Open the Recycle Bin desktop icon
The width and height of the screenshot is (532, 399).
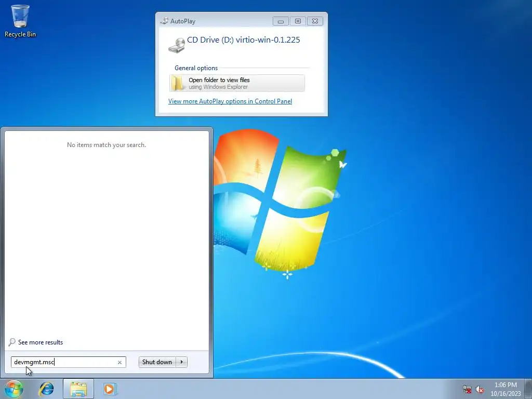pos(20,20)
